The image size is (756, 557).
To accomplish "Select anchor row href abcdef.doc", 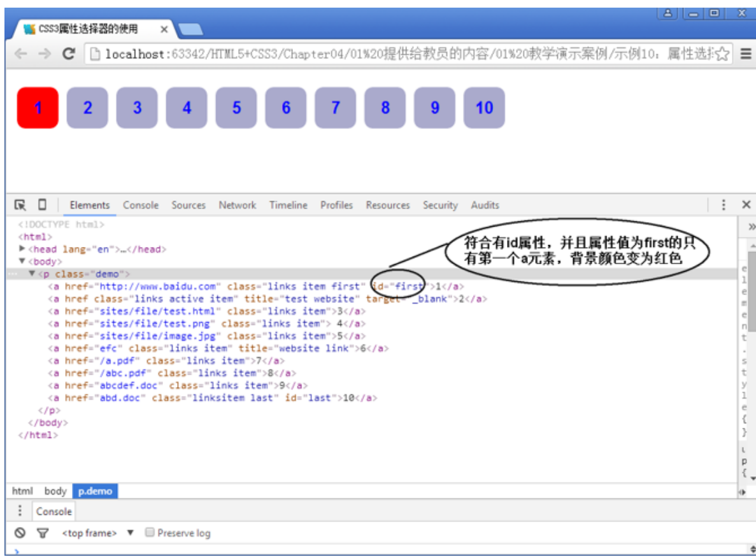I will point(178,386).
